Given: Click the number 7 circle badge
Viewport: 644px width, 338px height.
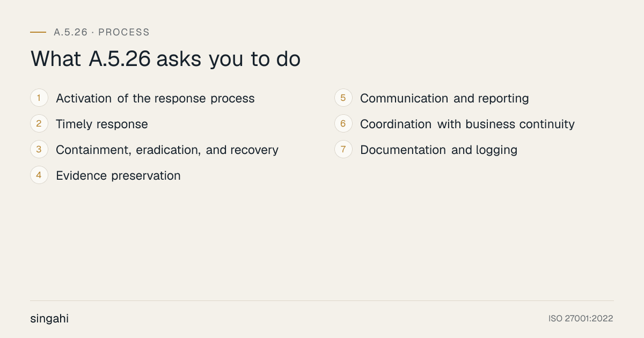Looking at the screenshot, I should [343, 150].
